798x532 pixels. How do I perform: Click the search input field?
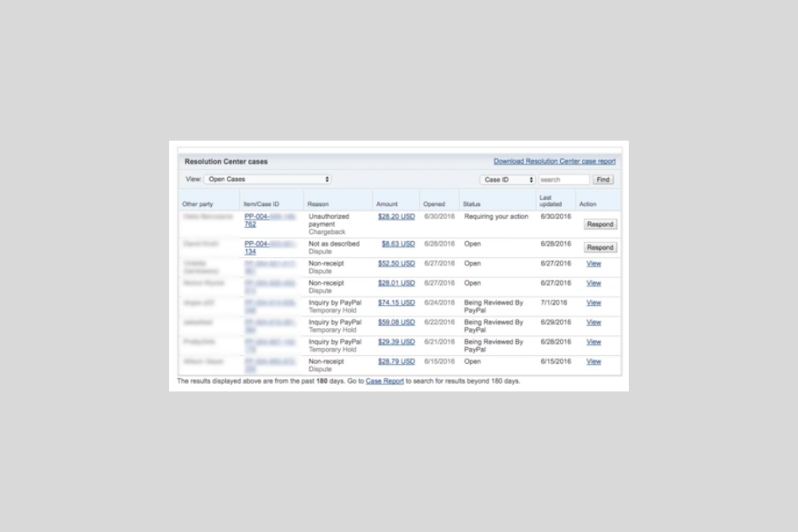pos(563,179)
